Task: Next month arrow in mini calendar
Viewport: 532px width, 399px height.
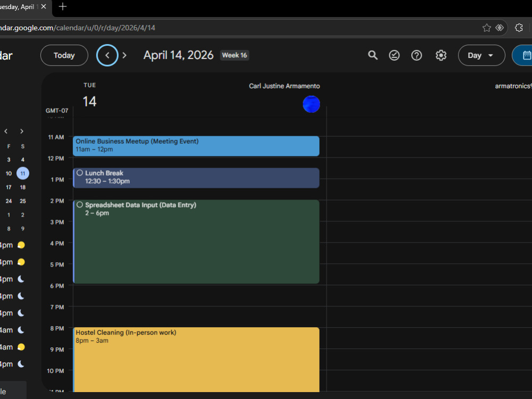Action: [22, 131]
